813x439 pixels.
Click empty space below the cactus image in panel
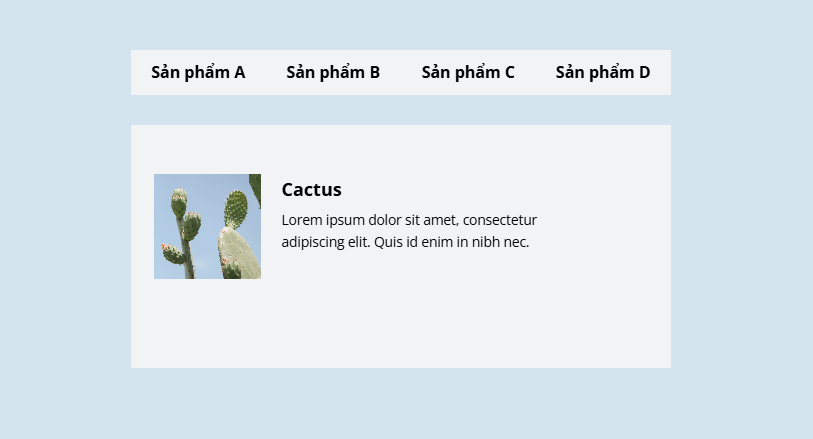click(x=207, y=321)
